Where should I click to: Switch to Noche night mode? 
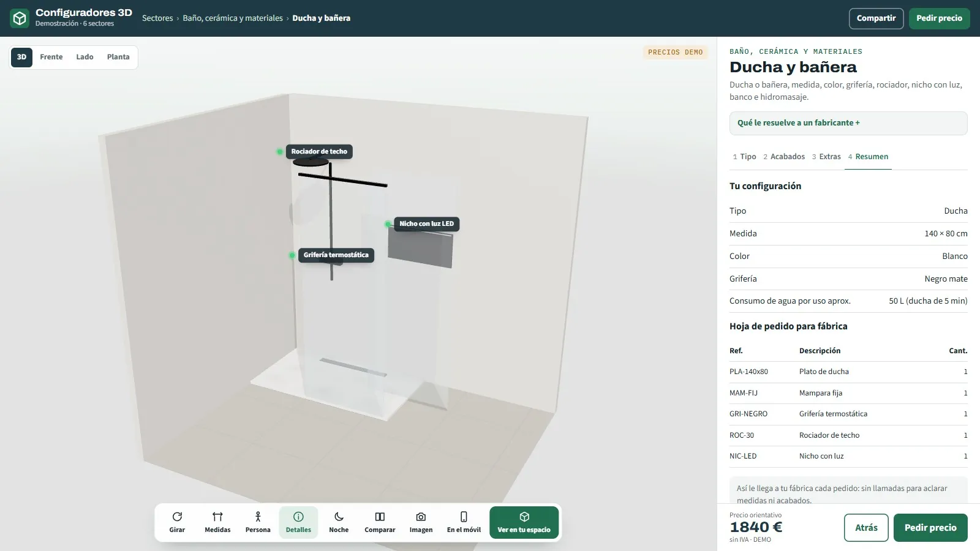coord(339,522)
